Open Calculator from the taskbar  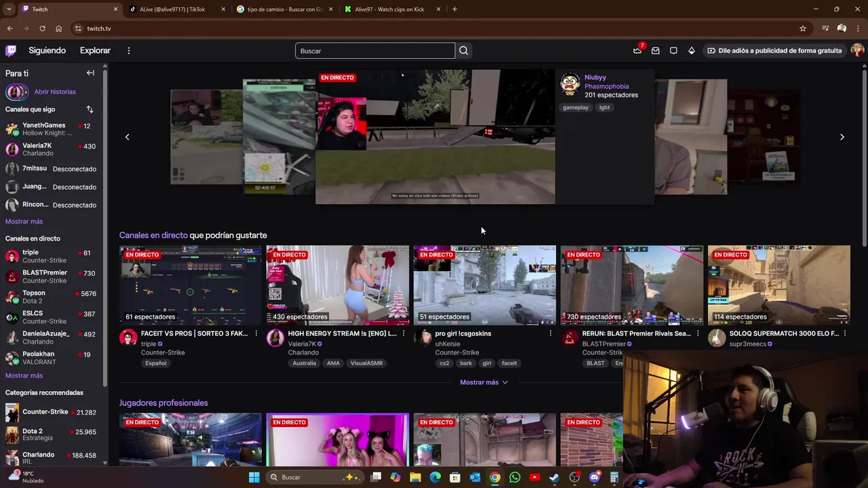(x=614, y=477)
